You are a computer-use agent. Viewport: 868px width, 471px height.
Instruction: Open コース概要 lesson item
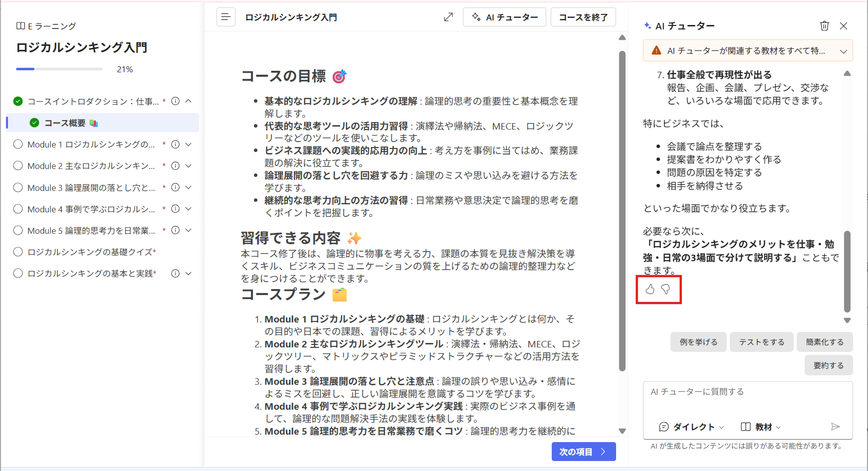(103, 123)
